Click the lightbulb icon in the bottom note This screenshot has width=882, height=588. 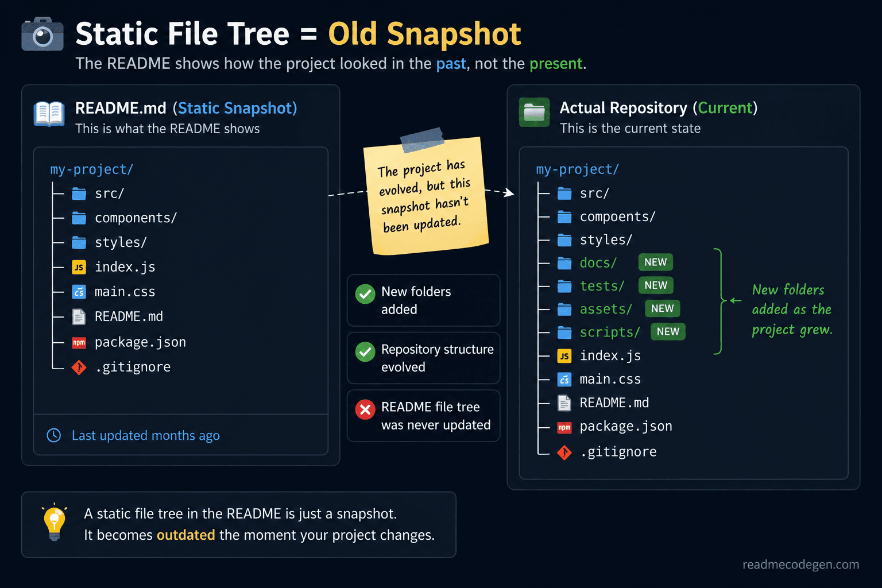[x=55, y=522]
